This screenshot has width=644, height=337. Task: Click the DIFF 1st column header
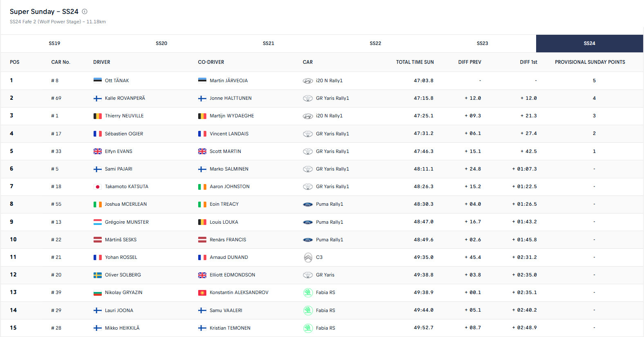(x=528, y=62)
